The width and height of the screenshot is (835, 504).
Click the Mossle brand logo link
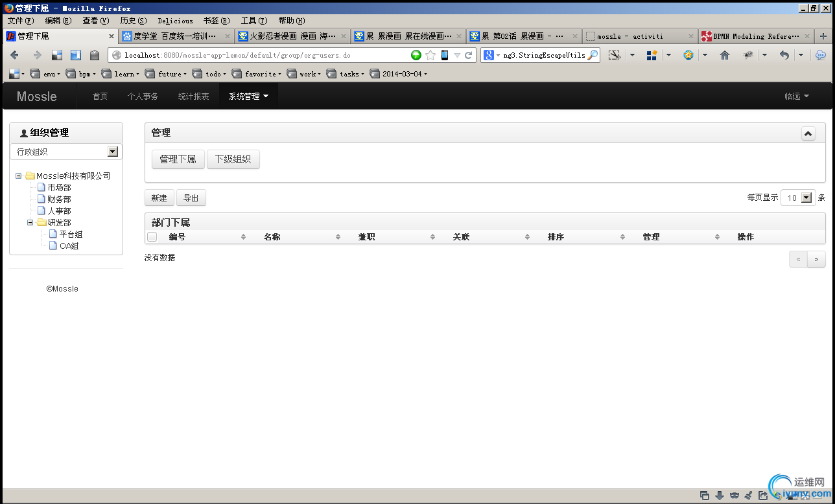[x=37, y=97]
